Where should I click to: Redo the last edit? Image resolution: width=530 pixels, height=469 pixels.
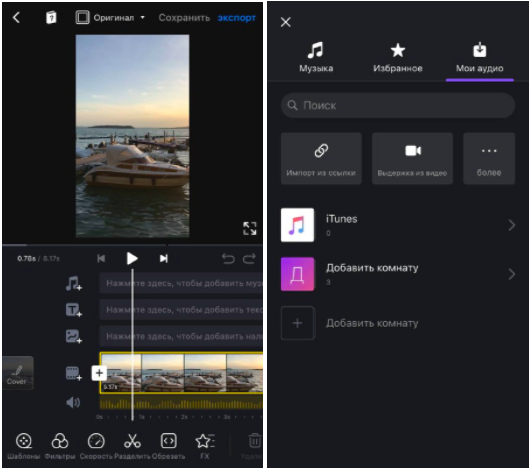point(249,258)
